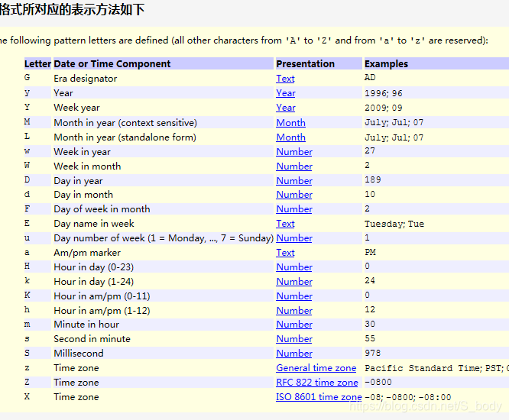509x420 pixels.
Task: Open the Text link in Era designator row
Action: [285, 79]
